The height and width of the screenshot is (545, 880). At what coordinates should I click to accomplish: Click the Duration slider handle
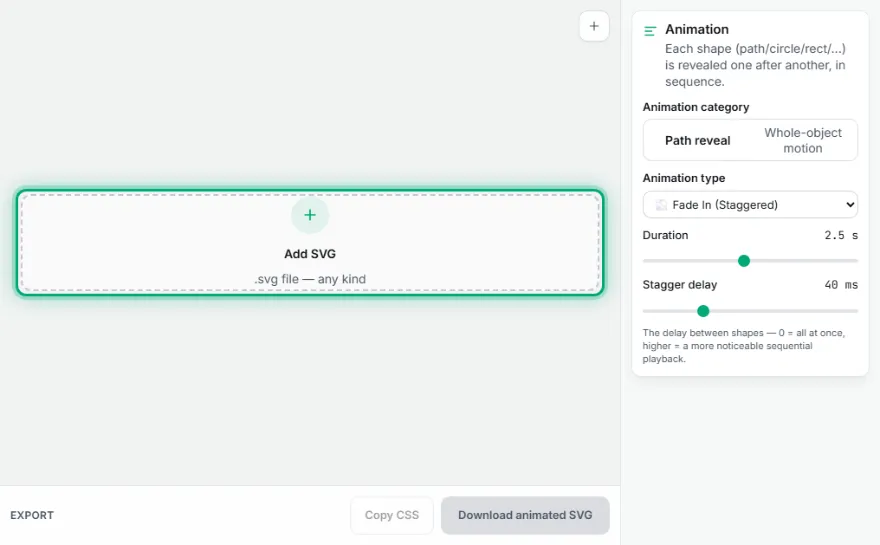[x=744, y=261]
